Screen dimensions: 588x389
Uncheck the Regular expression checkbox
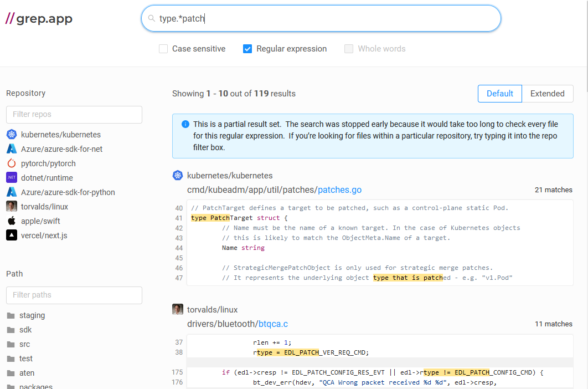[247, 49]
